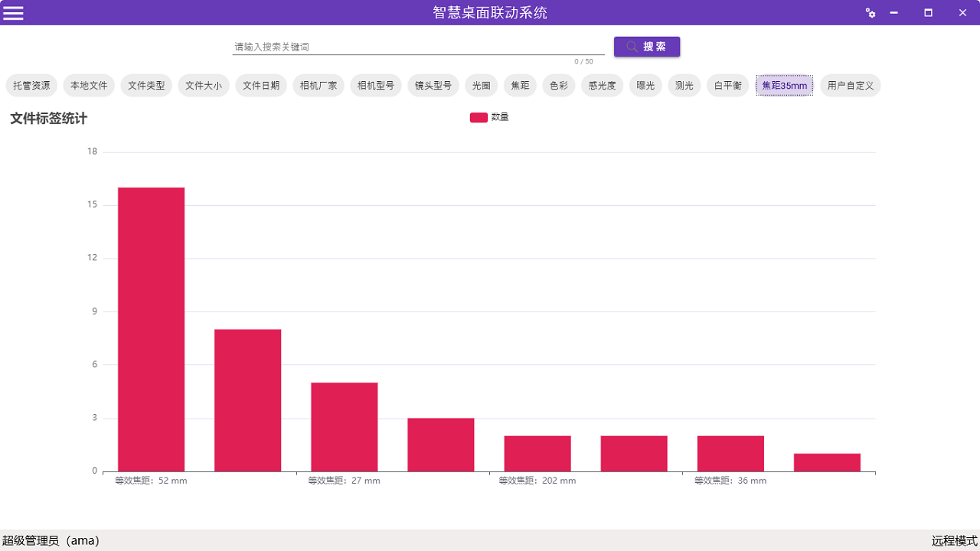Enable the 感光度 filter tag
The image size is (980, 551).
pyautogui.click(x=602, y=85)
